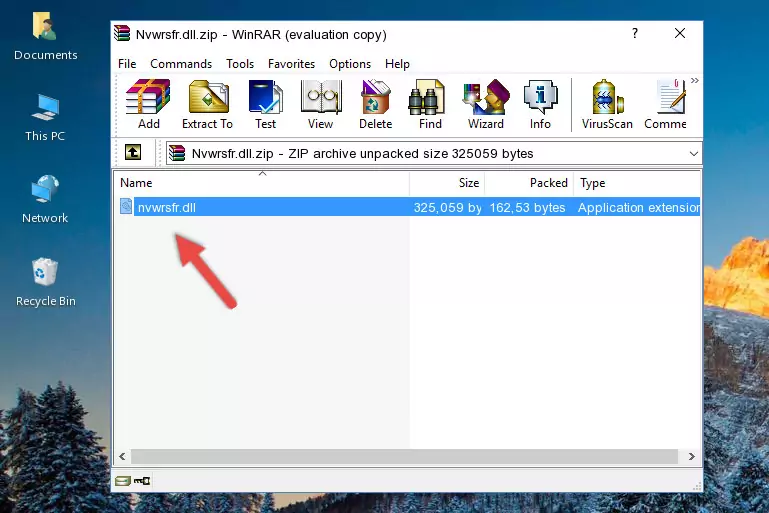Click the Application extension type cell
The image size is (769, 513).
point(639,207)
